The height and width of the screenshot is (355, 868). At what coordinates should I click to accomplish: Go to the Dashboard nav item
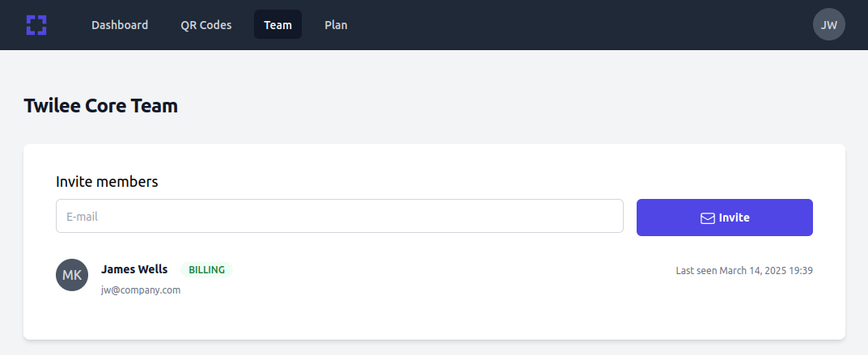pyautogui.click(x=120, y=25)
